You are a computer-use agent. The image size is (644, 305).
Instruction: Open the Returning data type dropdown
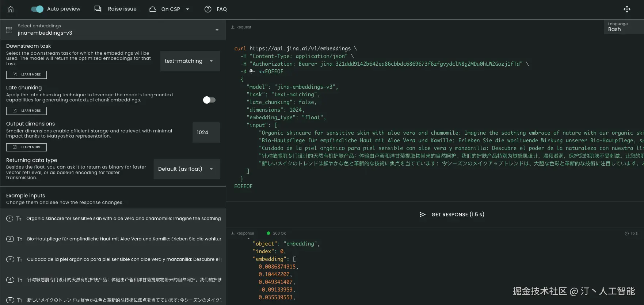click(x=186, y=169)
